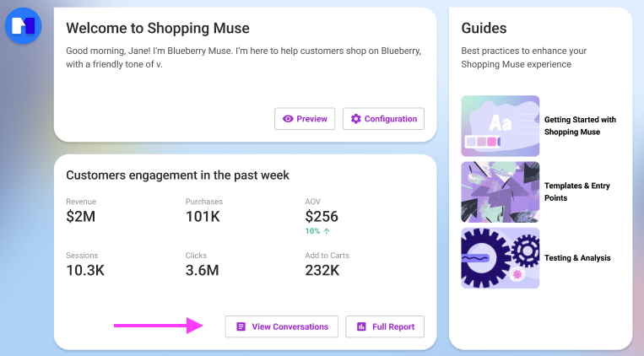The image size is (644, 356).
Task: Click the $2M Revenue metric
Action: click(81, 217)
